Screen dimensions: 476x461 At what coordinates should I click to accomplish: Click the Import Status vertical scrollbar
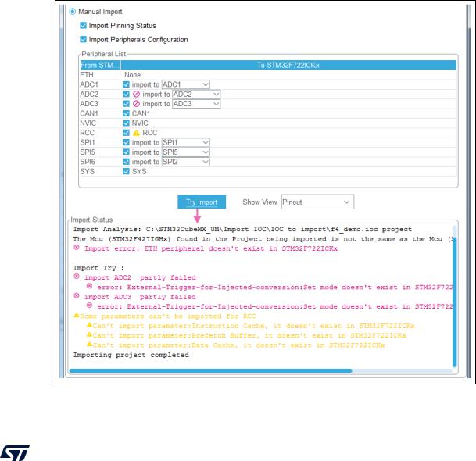click(x=454, y=302)
